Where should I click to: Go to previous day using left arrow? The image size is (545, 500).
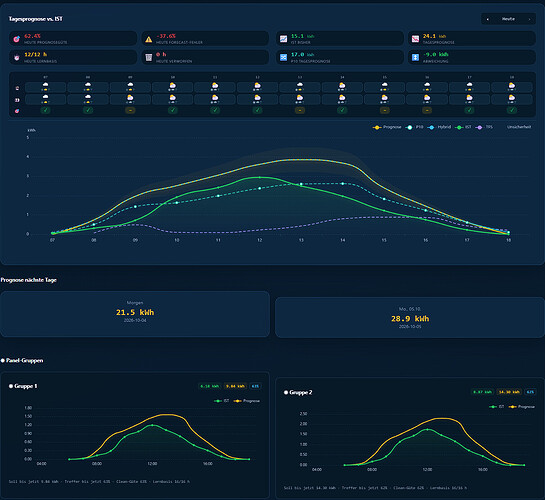pyautogui.click(x=488, y=19)
